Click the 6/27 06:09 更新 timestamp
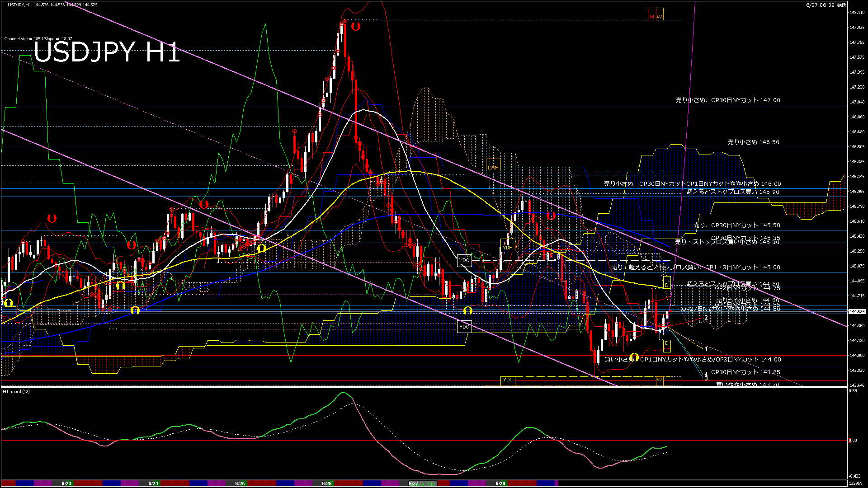This screenshot has width=868, height=488. click(826, 5)
